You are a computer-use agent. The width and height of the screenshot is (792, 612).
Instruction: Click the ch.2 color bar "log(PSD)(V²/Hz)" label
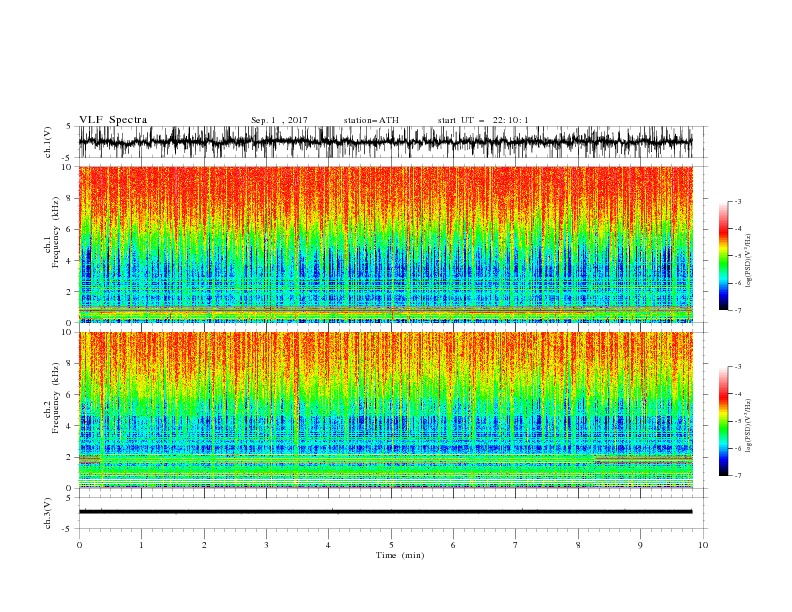[748, 425]
